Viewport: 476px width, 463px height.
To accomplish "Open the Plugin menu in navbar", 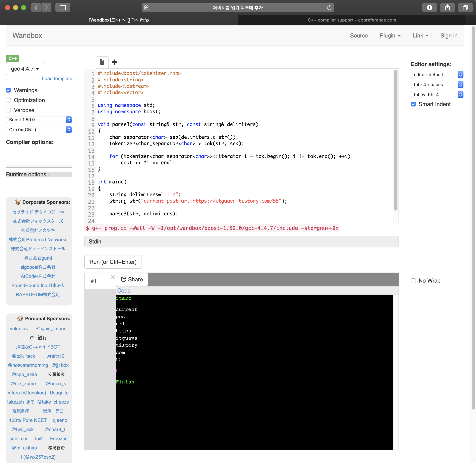I will [390, 35].
